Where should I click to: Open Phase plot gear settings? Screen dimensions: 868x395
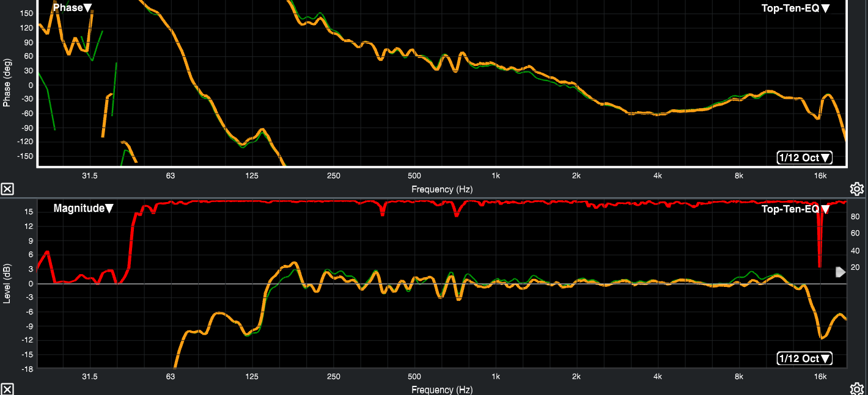[856, 189]
